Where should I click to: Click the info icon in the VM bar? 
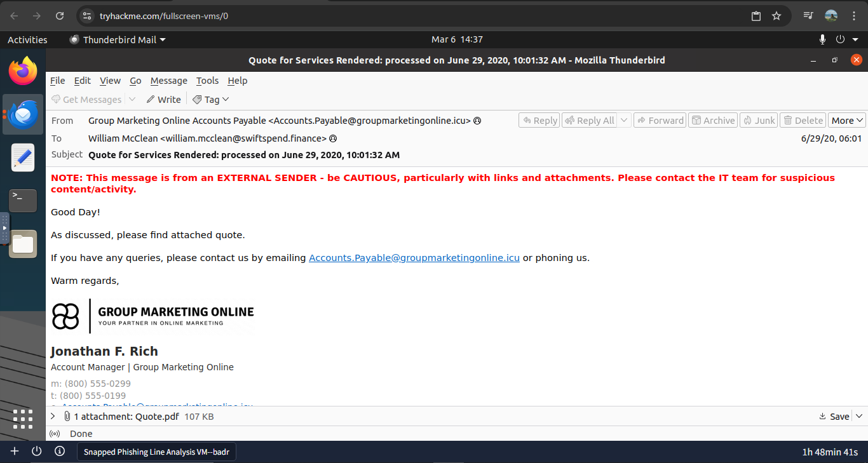point(60,452)
